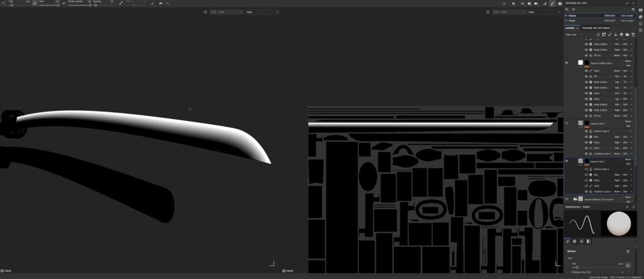Create a folder in the Layers panel
644x279 pixels.
tap(627, 35)
